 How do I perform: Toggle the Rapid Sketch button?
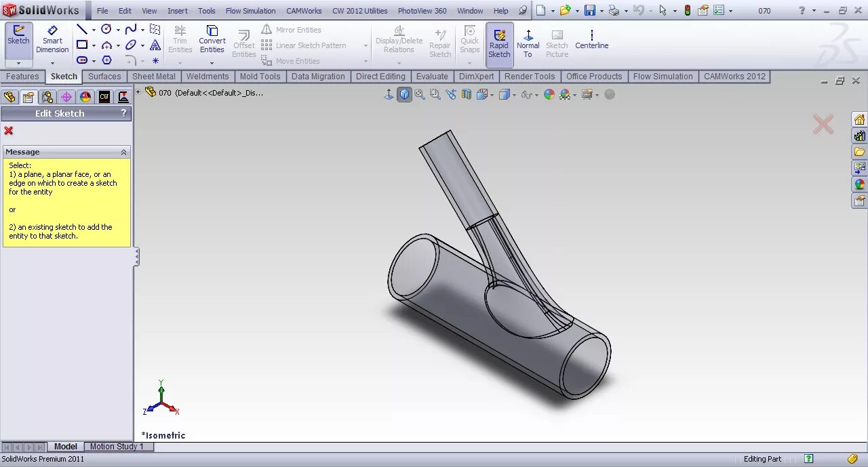pos(499,45)
